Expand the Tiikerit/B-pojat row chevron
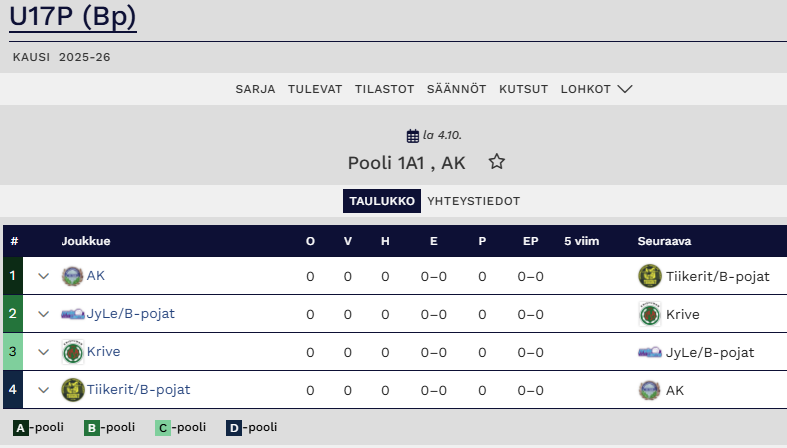Screen dimensions: 787x448 coord(44,390)
